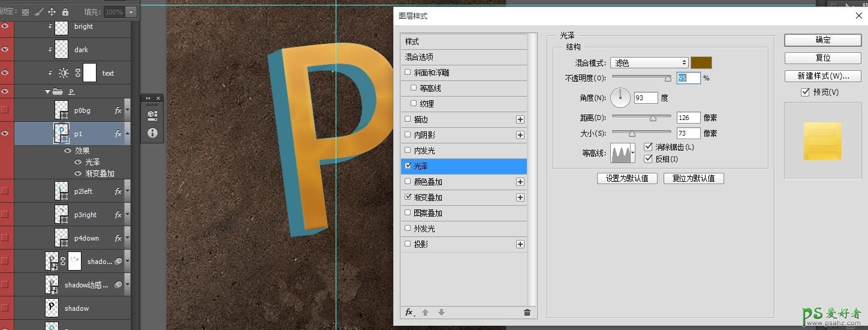Select 渐变叠加 effect in list
The image size is (868, 330).
pyautogui.click(x=428, y=197)
